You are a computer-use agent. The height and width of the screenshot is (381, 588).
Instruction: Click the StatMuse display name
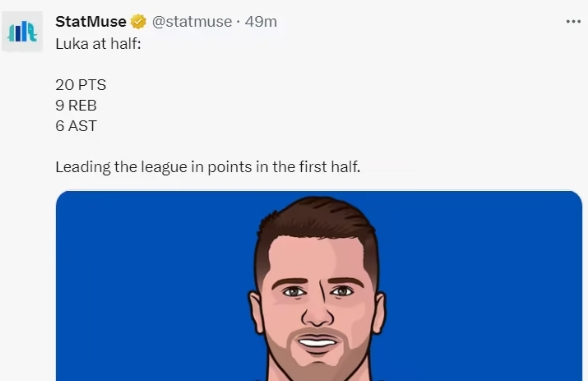91,22
